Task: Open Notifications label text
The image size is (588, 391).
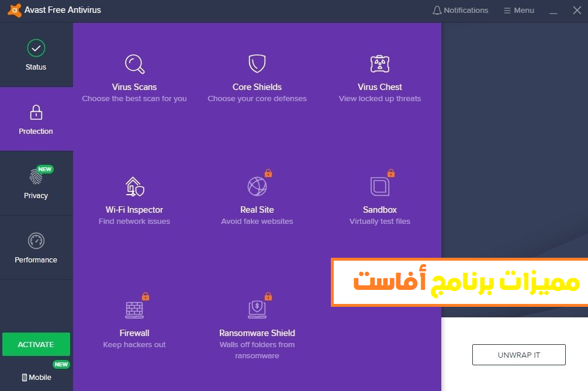Action: 466,11
